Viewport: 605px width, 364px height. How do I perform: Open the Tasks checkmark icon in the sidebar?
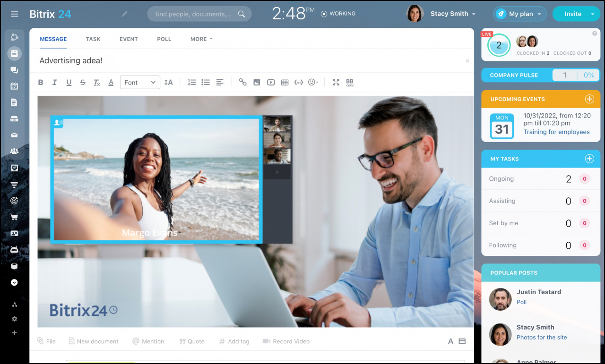(14, 168)
